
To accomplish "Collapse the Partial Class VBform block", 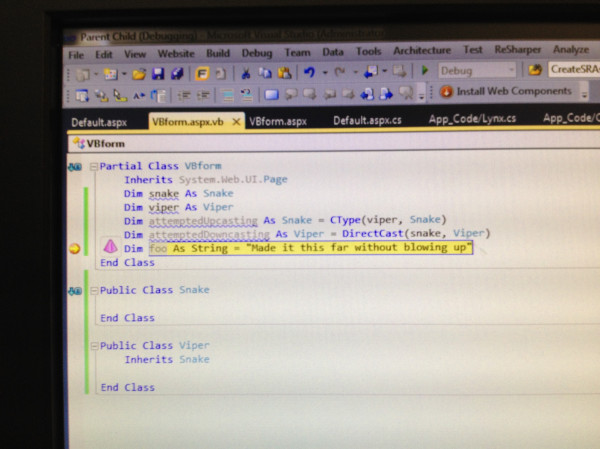I will (94, 167).
